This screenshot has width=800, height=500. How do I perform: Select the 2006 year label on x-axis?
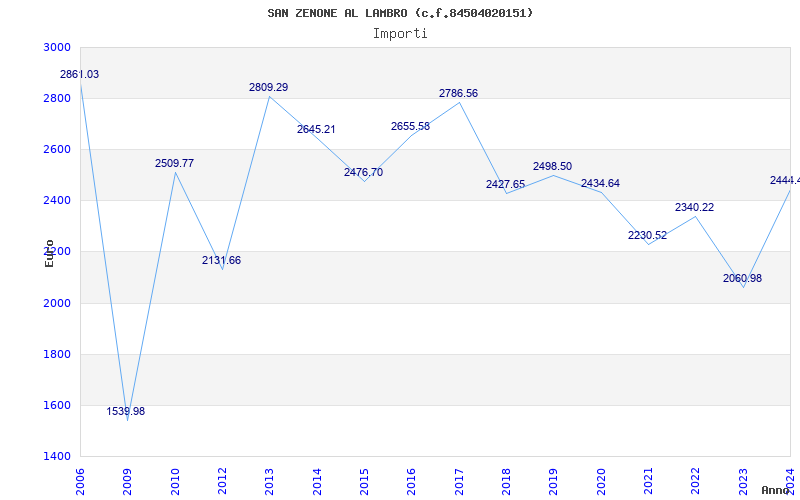pos(80,481)
